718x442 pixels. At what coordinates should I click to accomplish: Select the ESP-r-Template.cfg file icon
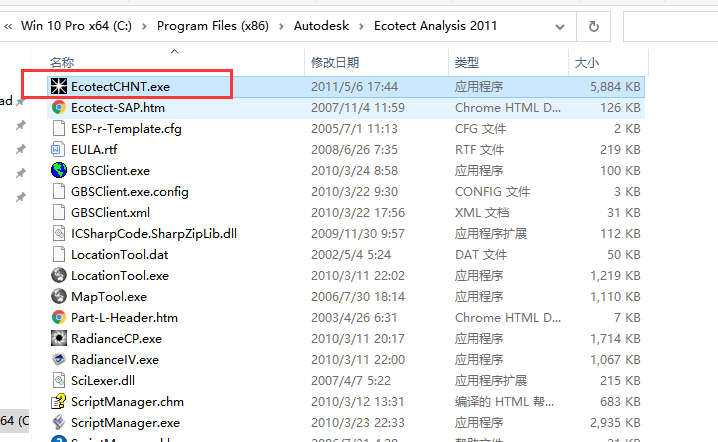(x=59, y=129)
